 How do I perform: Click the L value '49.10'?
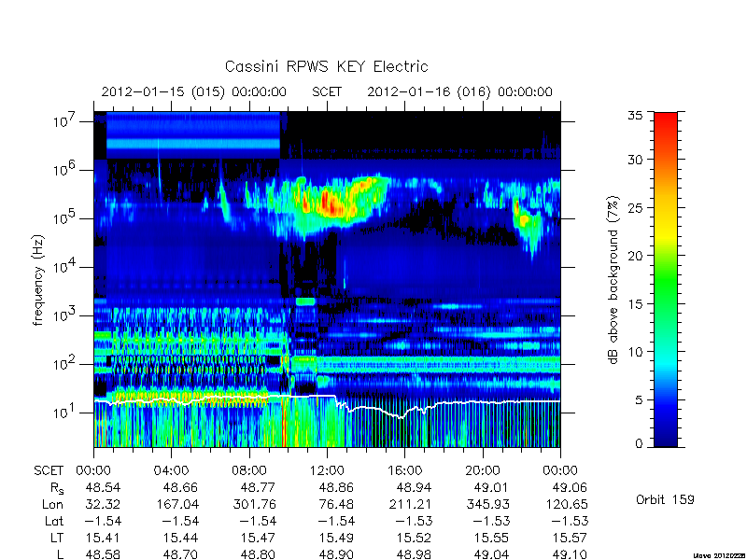click(x=570, y=554)
